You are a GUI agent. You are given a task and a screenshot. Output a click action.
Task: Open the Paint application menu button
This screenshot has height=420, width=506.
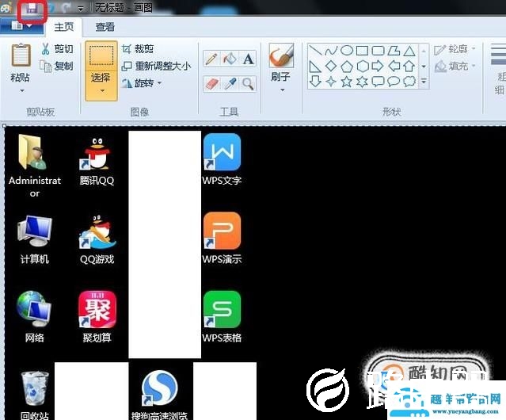21,25
